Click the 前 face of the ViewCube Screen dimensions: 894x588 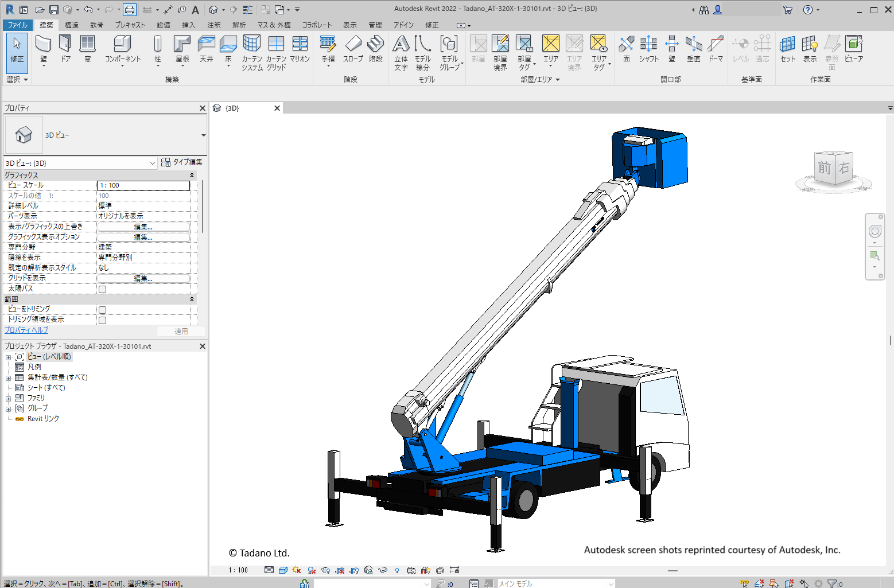tap(824, 168)
